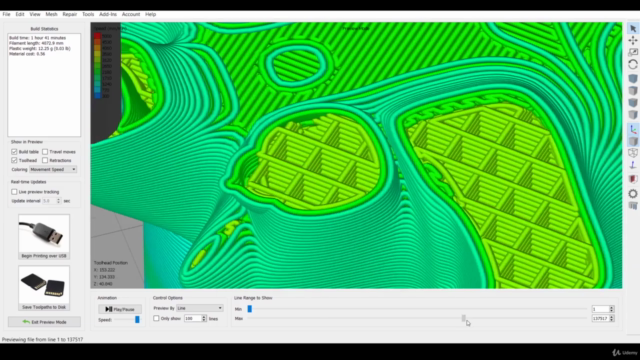Click Save Toolpaths to Disk SD card icon
The width and height of the screenshot is (640, 360).
[x=44, y=284]
